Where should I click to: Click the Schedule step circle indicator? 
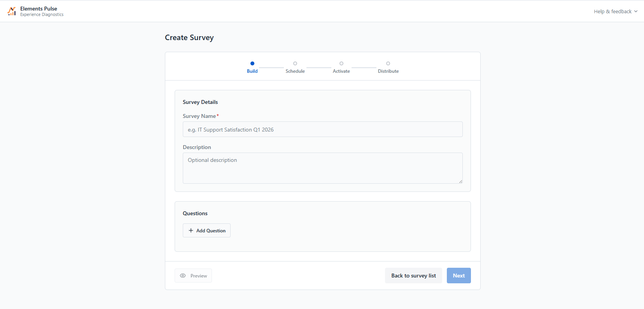click(295, 63)
